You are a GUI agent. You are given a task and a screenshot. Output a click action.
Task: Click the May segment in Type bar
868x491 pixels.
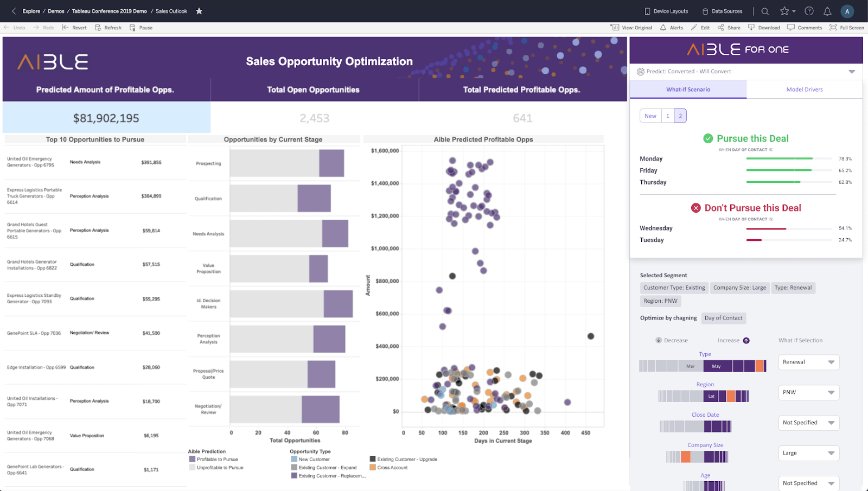(x=717, y=366)
